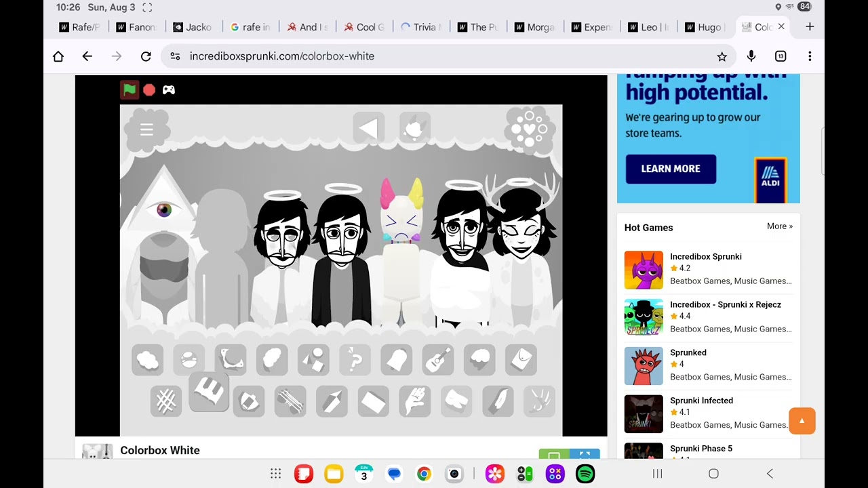Open the calendar app in taskbar
The image size is (868, 488).
click(363, 474)
